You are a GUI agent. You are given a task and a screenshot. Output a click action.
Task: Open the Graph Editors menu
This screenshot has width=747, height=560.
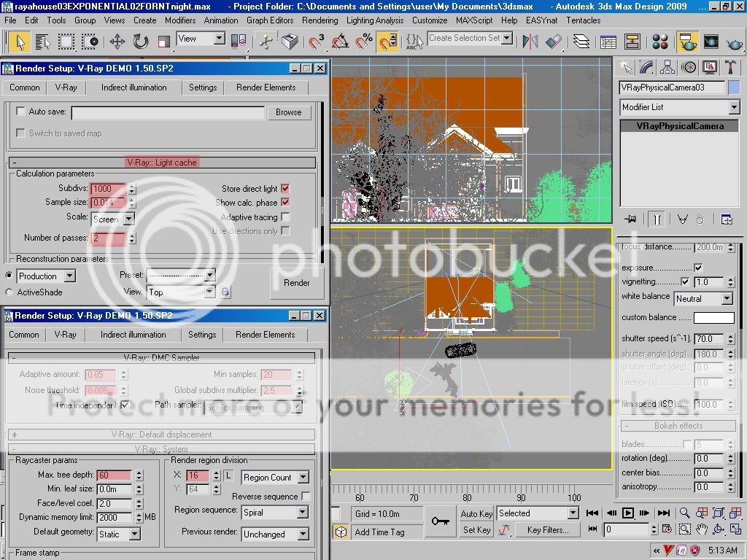pyautogui.click(x=270, y=20)
